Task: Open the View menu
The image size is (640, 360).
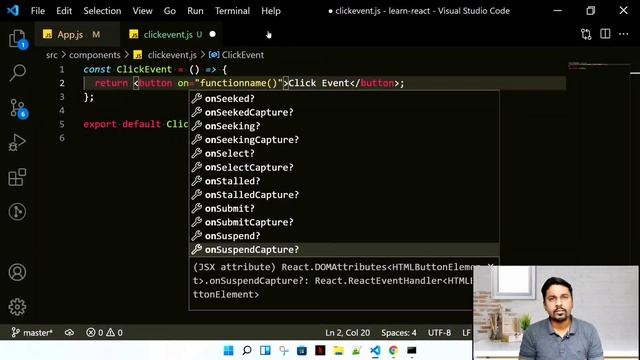Action: coord(142,11)
